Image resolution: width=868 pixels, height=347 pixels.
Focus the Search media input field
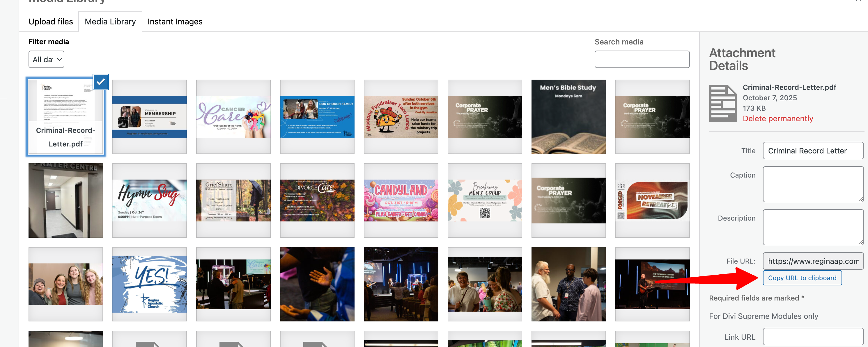click(642, 59)
